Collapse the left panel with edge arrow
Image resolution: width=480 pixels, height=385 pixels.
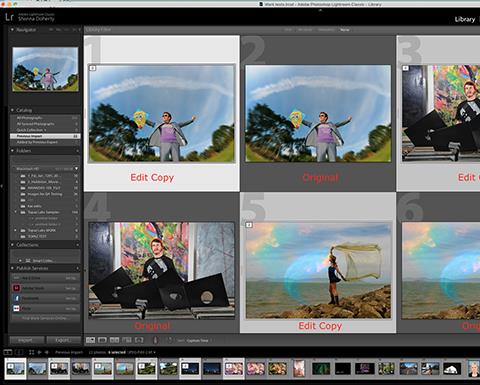pyautogui.click(x=2, y=186)
